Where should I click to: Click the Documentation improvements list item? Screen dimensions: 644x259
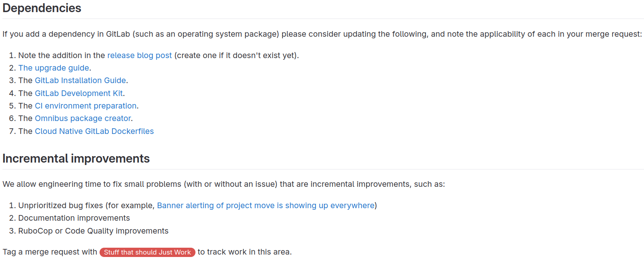coord(74,218)
